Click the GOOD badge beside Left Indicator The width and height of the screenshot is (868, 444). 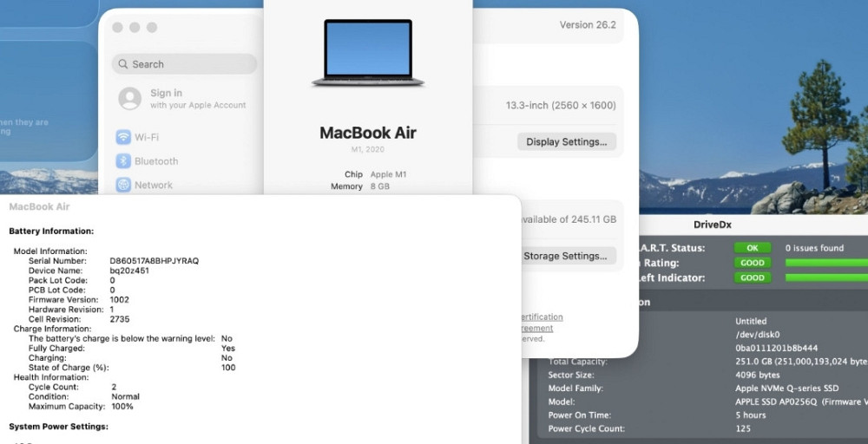click(753, 277)
